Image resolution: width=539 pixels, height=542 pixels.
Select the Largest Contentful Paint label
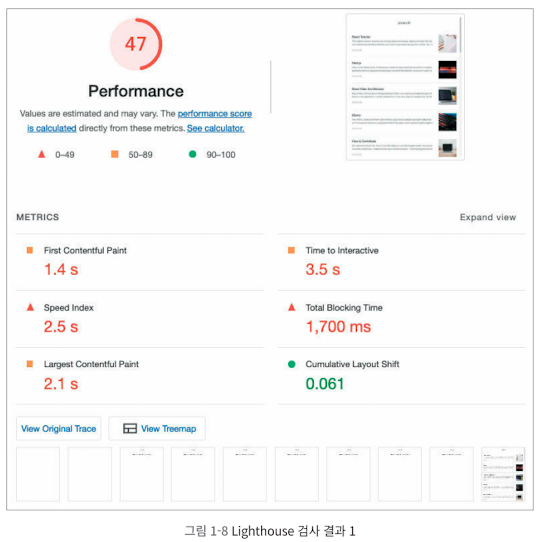[x=91, y=364]
